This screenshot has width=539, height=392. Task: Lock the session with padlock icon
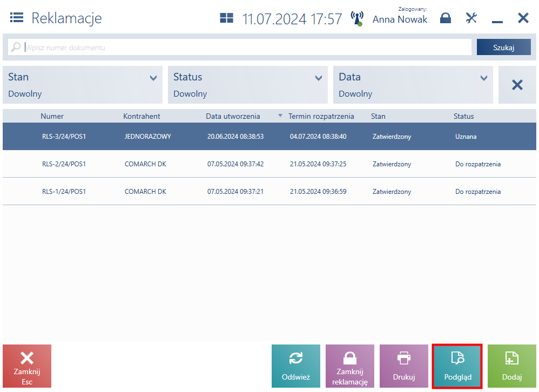pos(445,18)
